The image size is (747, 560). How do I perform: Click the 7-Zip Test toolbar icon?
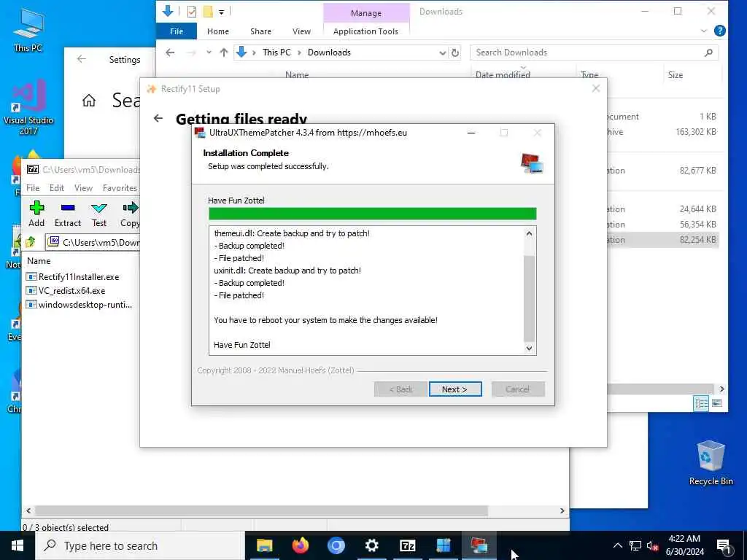(x=99, y=214)
